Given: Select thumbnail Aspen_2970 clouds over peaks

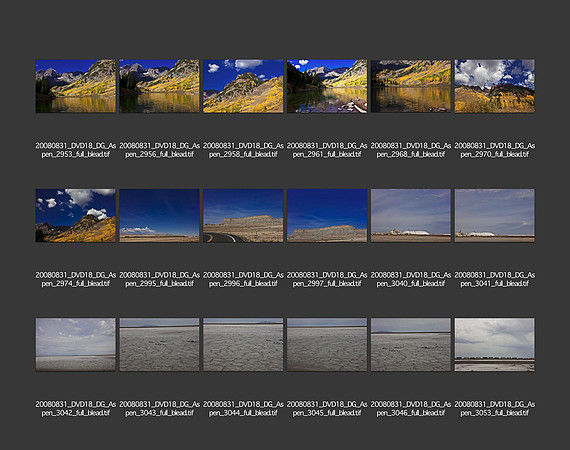Looking at the screenshot, I should point(495,86).
